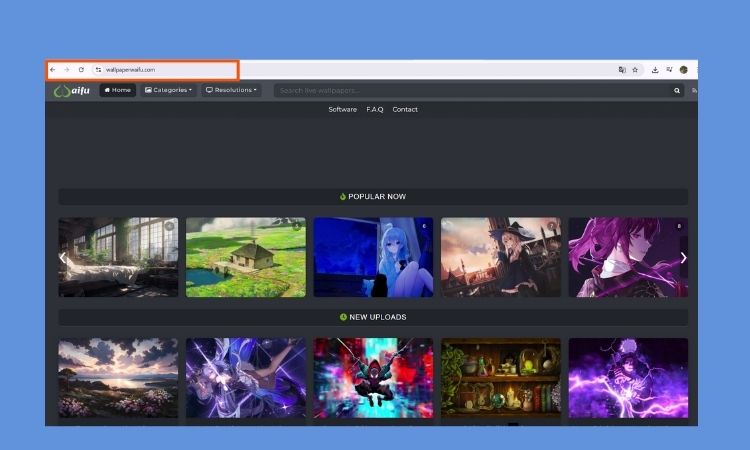Expand the Resolutions dropdown
The image size is (750, 450).
pos(231,90)
